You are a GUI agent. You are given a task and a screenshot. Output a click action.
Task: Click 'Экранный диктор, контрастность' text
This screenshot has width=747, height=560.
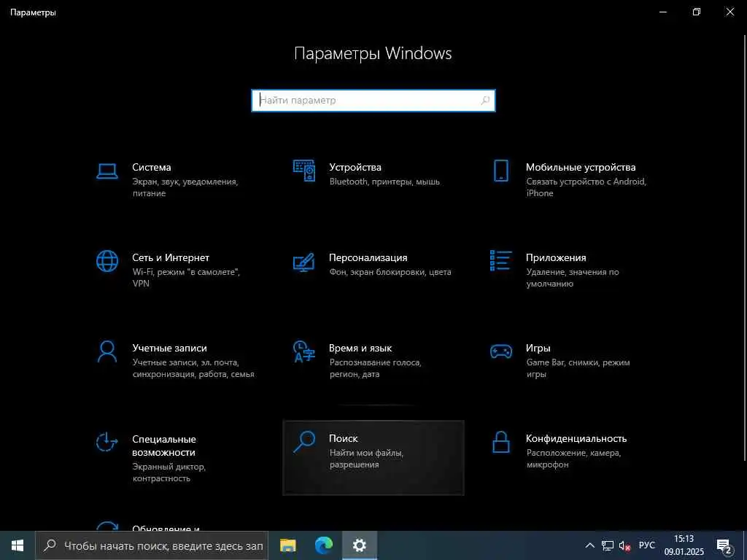coord(169,472)
